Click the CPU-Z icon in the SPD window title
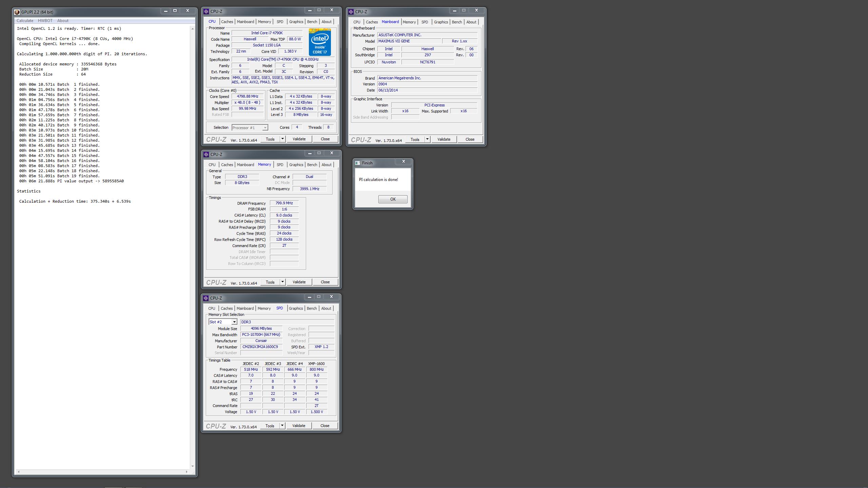This screenshot has height=488, width=868. 206,298
